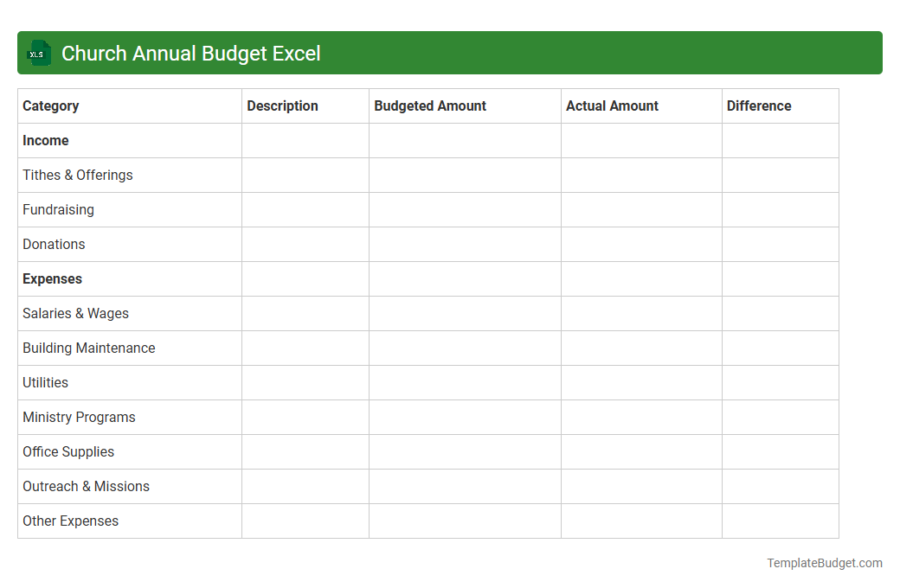The image size is (900, 588).
Task: Click the Budgeted Amount column header
Action: tap(430, 105)
